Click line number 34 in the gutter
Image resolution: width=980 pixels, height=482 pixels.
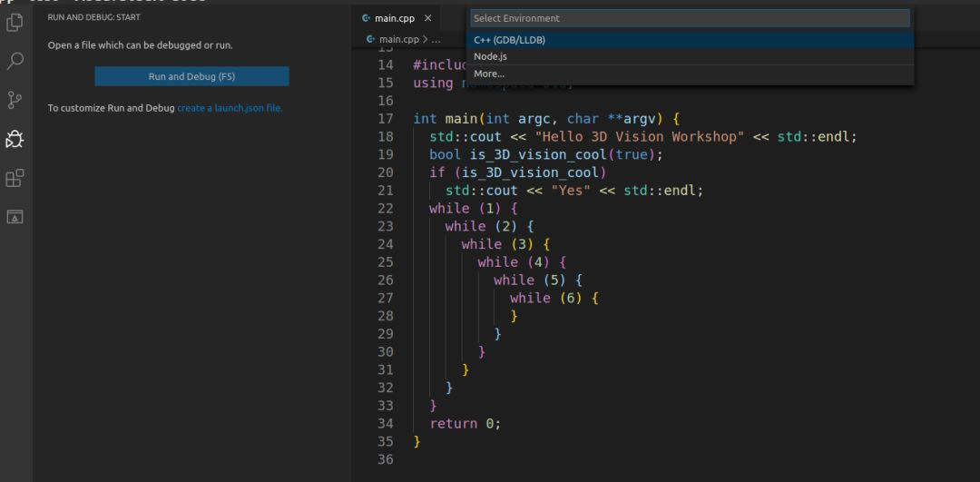[386, 424]
